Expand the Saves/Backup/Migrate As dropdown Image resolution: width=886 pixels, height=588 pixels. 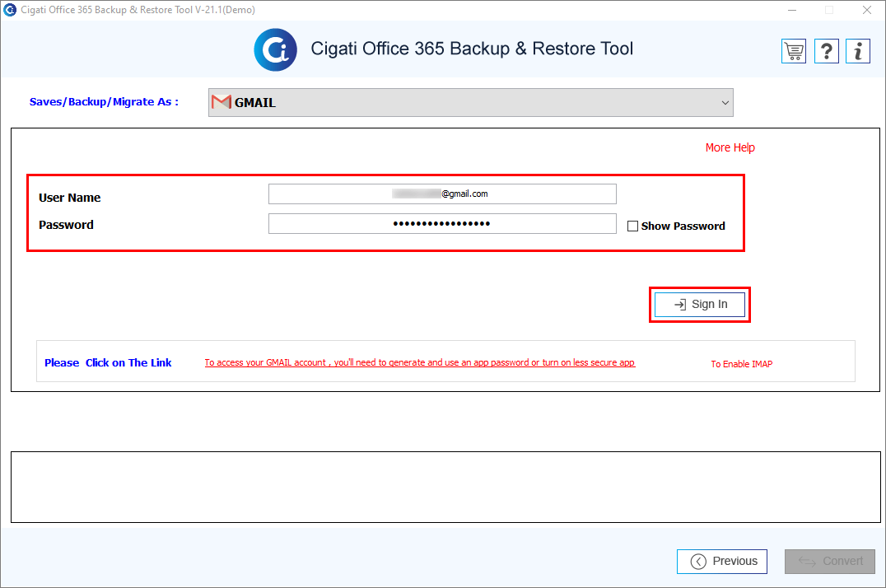(x=471, y=102)
